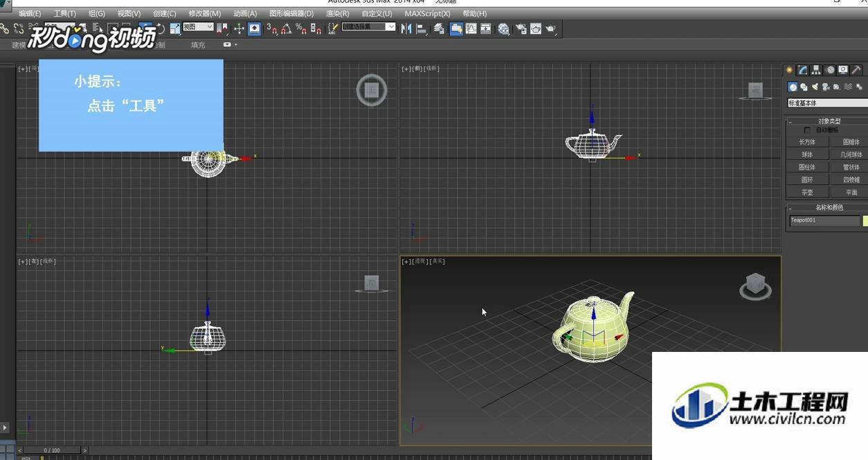Open Render Setup dialog
868x460 pixels.
(521, 29)
